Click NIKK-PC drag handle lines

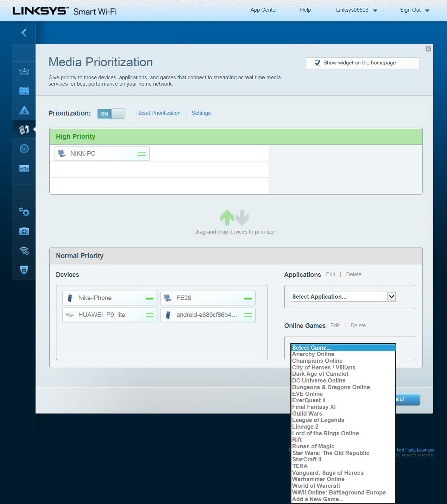(x=141, y=154)
